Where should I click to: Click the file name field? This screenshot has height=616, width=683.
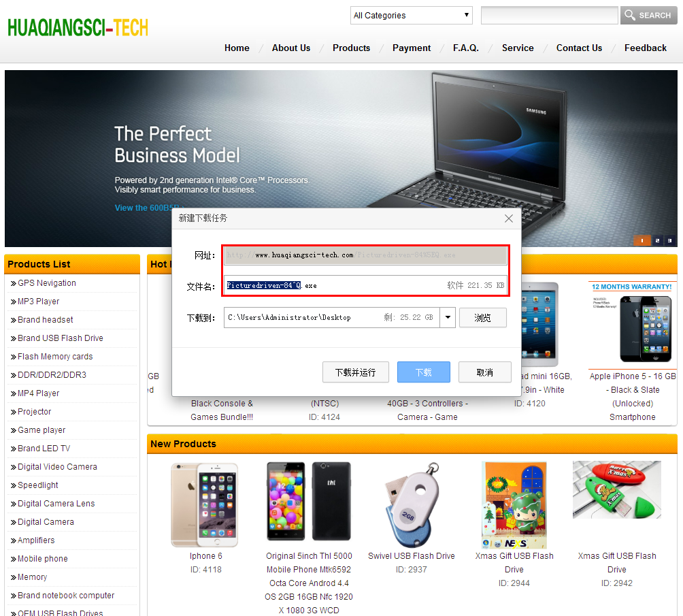(365, 286)
